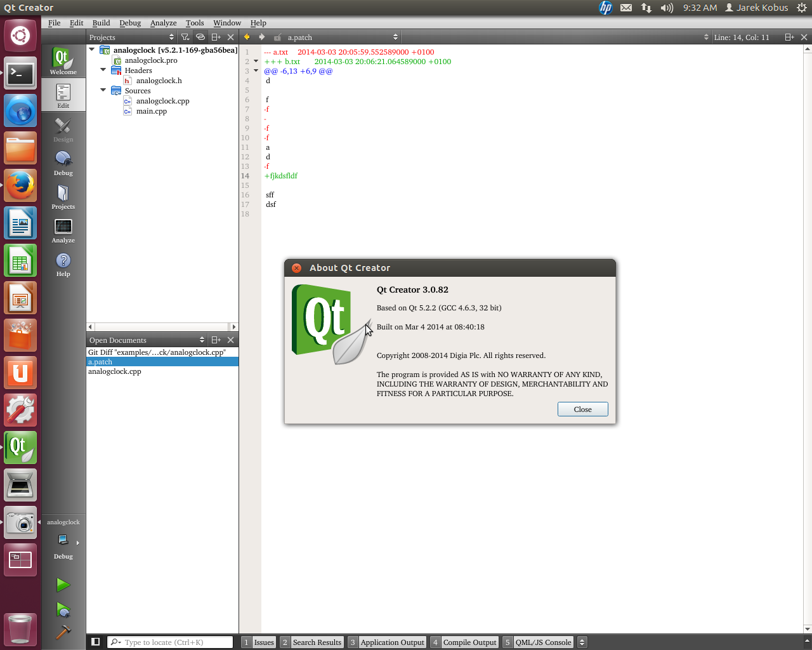812x650 pixels.
Task: Open the Ubuntu Dash home
Action: click(20, 35)
